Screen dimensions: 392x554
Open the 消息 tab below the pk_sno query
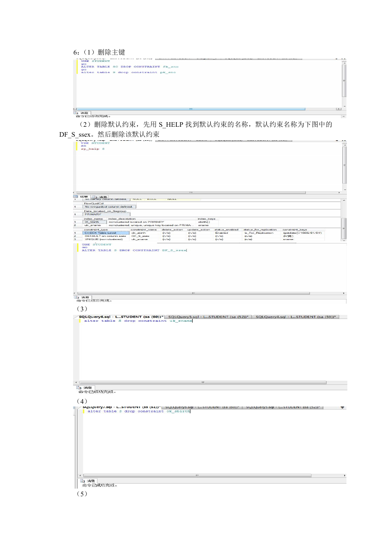(x=83, y=113)
